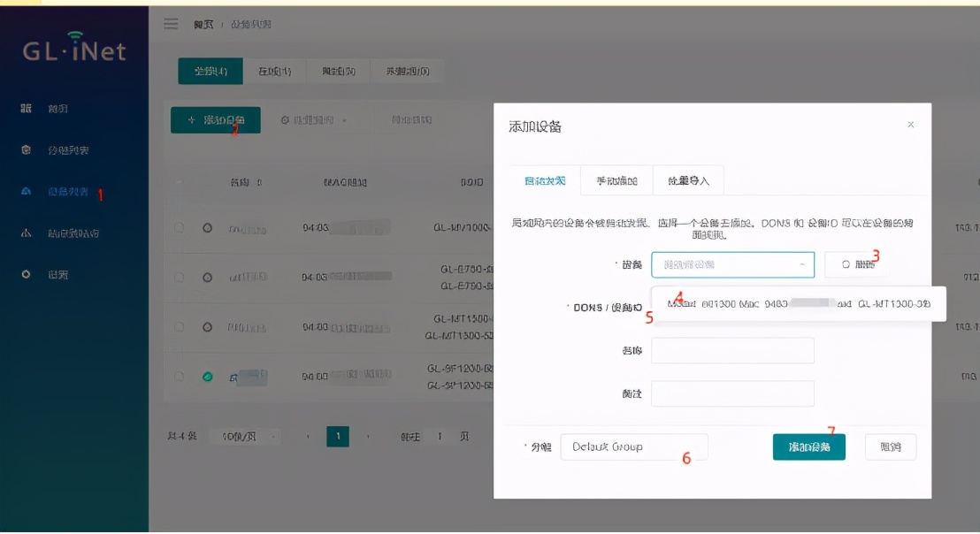Switch to the Batch Import (批量导入) tab

pyautogui.click(x=688, y=179)
